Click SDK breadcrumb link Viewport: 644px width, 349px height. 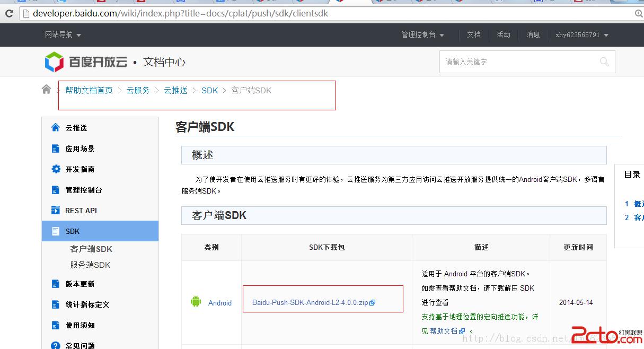coord(210,90)
